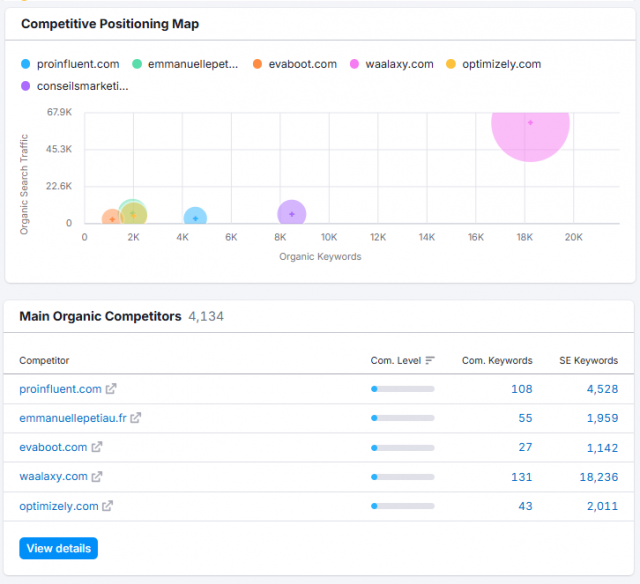Toggle proinfluent.com legend item in chart
Viewport: 640px width, 584px height.
click(70, 64)
